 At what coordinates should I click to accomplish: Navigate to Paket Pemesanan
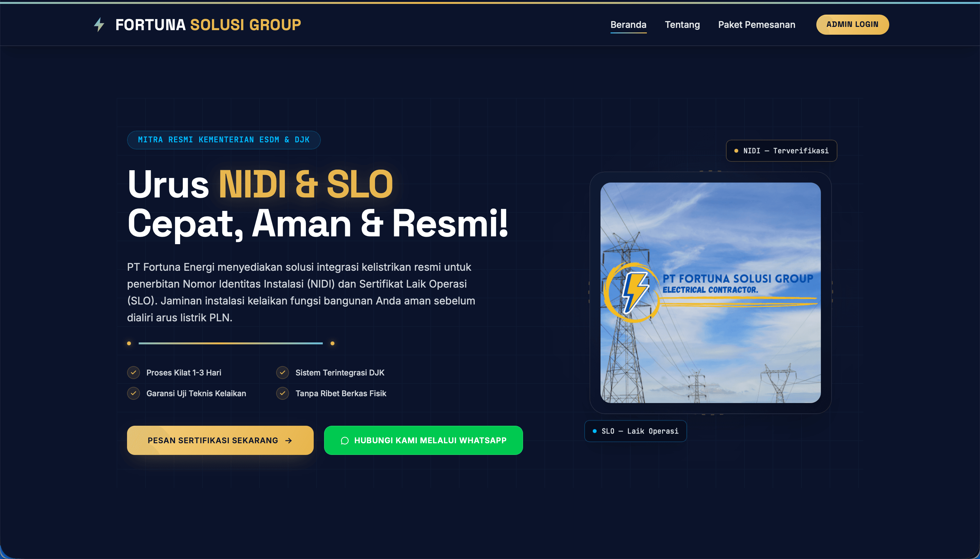756,25
